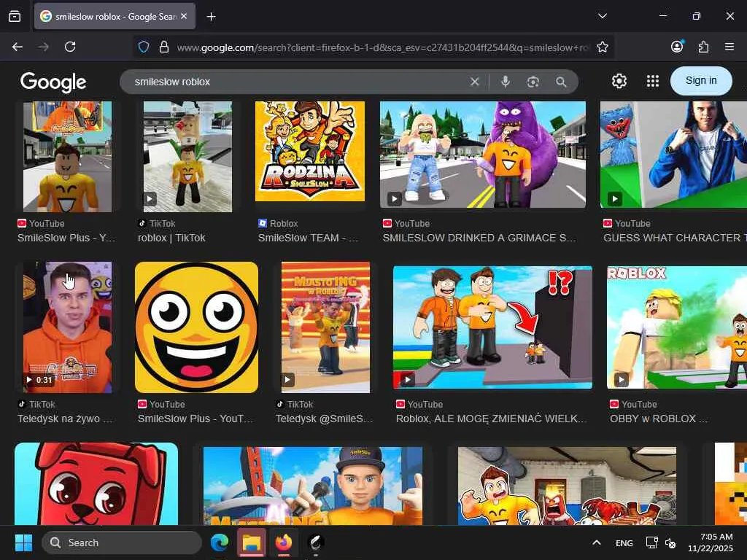Viewport: 747px width, 560px height.
Task: Open File Explorer from taskbar
Action: tap(251, 542)
